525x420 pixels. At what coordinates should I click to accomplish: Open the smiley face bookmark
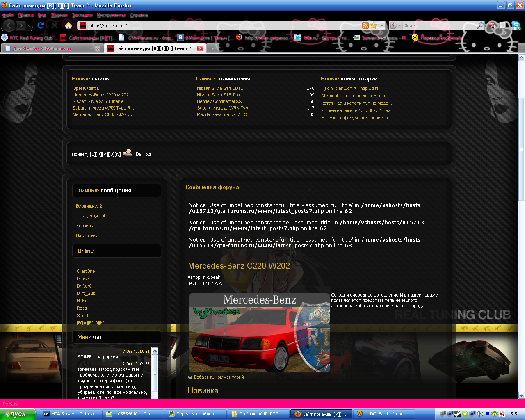[x=415, y=38]
